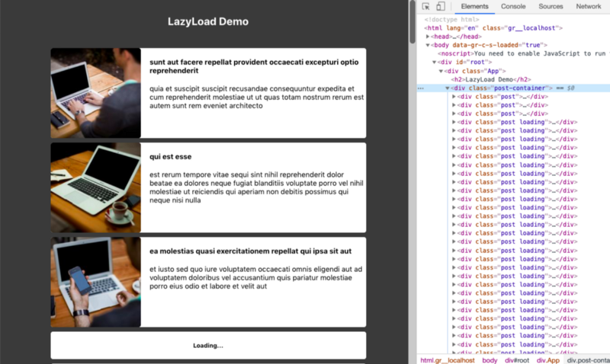Collapse the body element node
The height and width of the screenshot is (364, 610).
pos(429,45)
